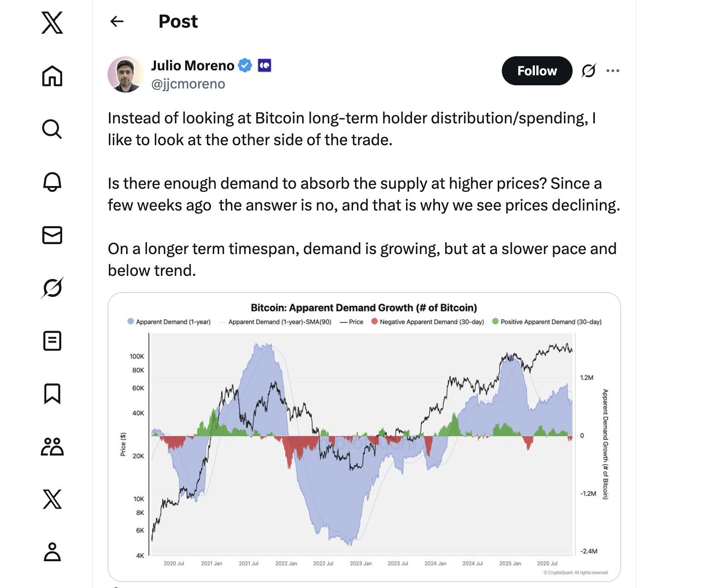Open the Premium X page in sidebar

coord(52,499)
